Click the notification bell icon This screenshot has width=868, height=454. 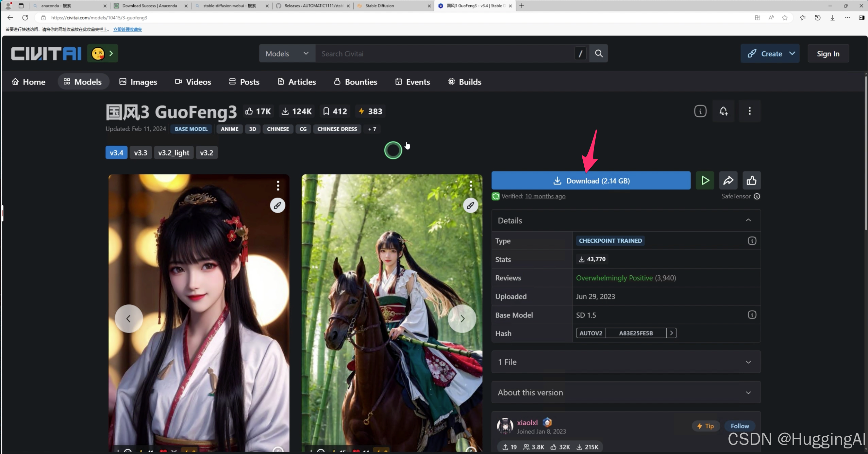tap(723, 111)
